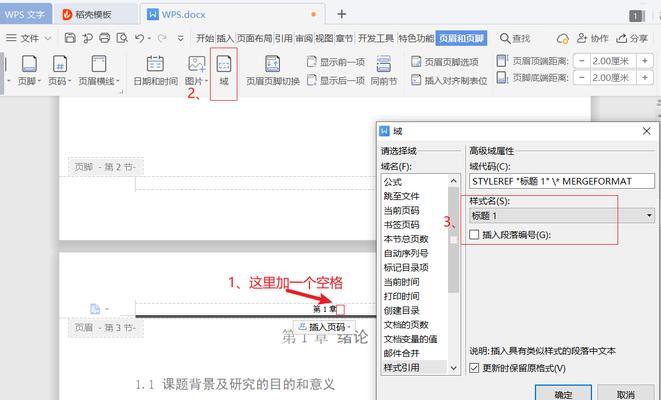Screen dimensions: 661x400
Task: Switch to the 审阅 ribbon tab
Action: click(x=304, y=38)
